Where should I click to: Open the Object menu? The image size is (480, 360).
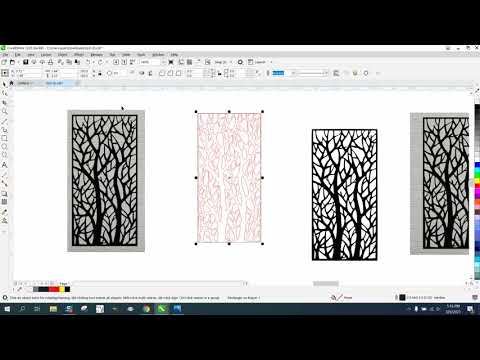(x=63, y=54)
